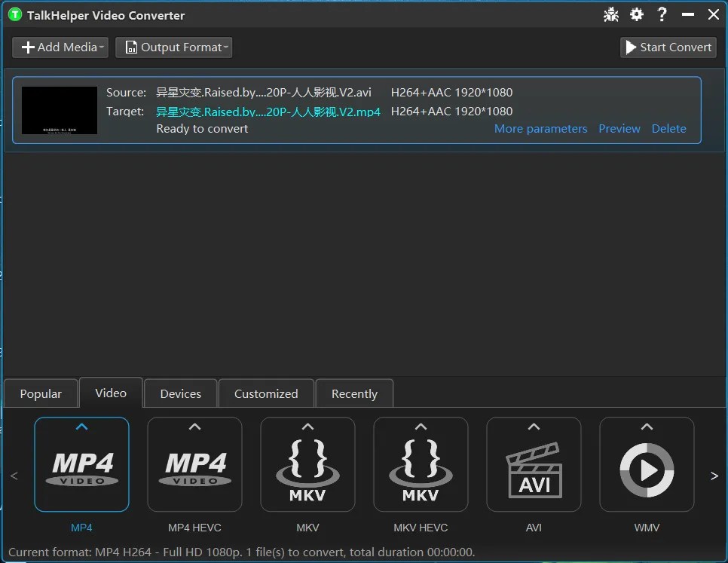Image resolution: width=728 pixels, height=563 pixels.
Task: Click the video thumbnail preview image
Action: point(59,110)
